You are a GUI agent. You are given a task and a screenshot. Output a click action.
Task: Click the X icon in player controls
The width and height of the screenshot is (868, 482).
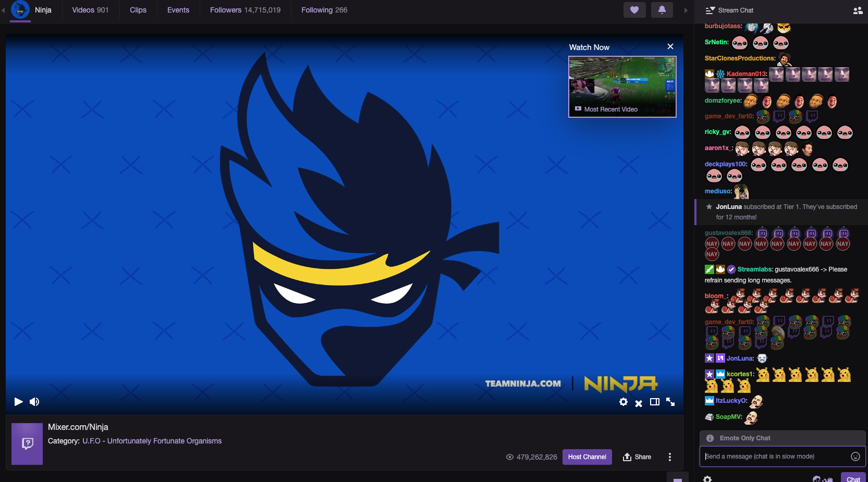pos(639,403)
